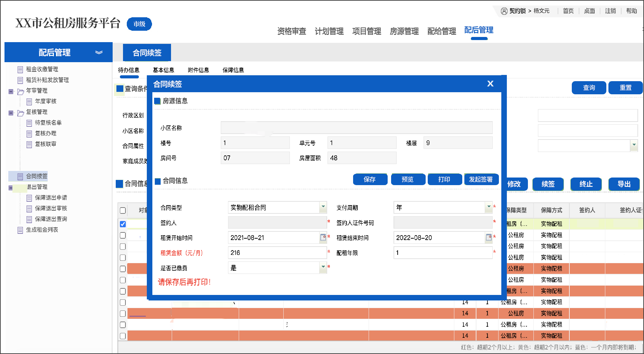This screenshot has height=354, width=644.
Task: Click 帮助 help link
Action: pos(632,11)
